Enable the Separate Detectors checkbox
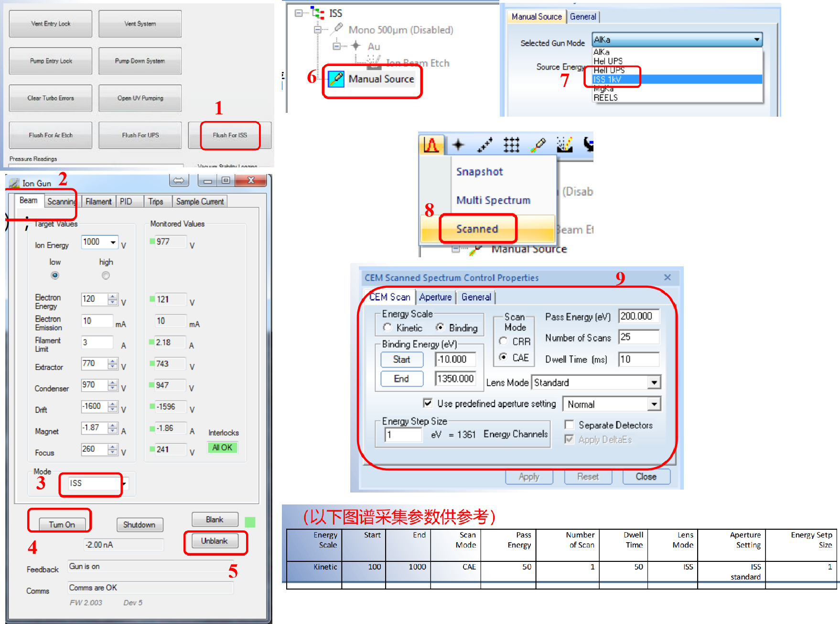Image resolution: width=840 pixels, height=624 pixels. (569, 425)
